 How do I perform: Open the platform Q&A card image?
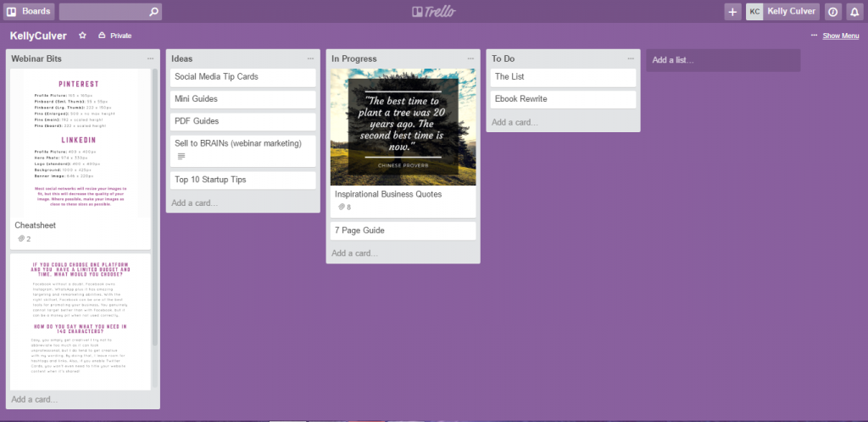[80, 322]
